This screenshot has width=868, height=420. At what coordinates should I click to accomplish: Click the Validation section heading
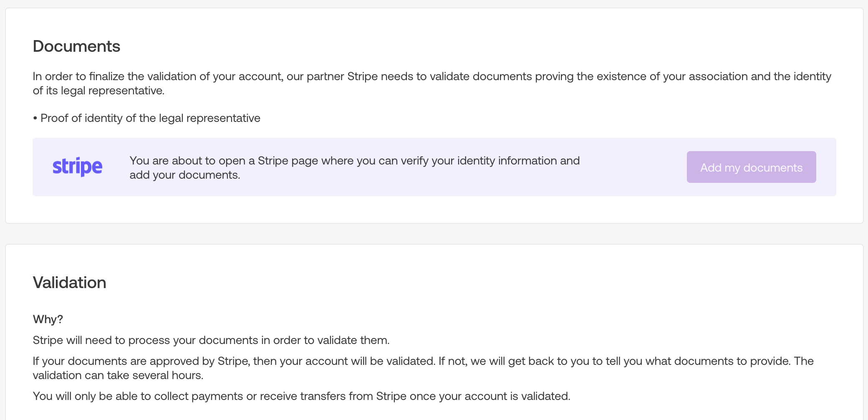[69, 283]
